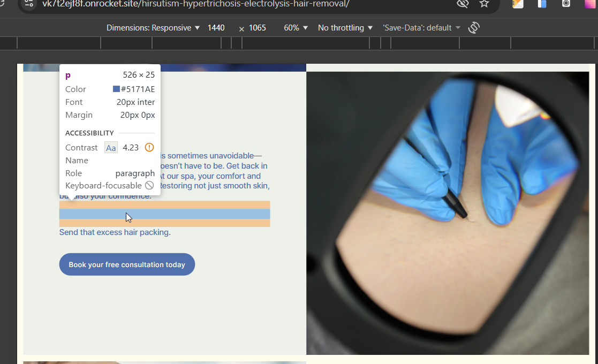This screenshot has height=364, width=598.
Task: Click the contrast warning icon in tooltip
Action: [149, 147]
